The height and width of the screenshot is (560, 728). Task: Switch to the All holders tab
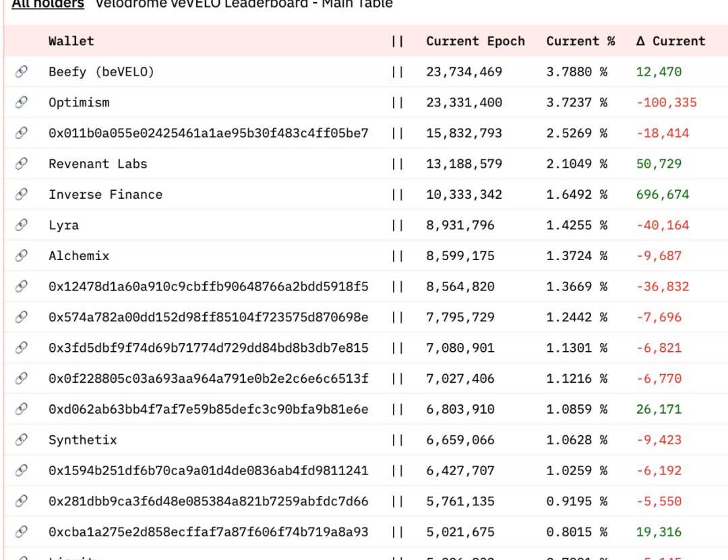click(x=48, y=4)
